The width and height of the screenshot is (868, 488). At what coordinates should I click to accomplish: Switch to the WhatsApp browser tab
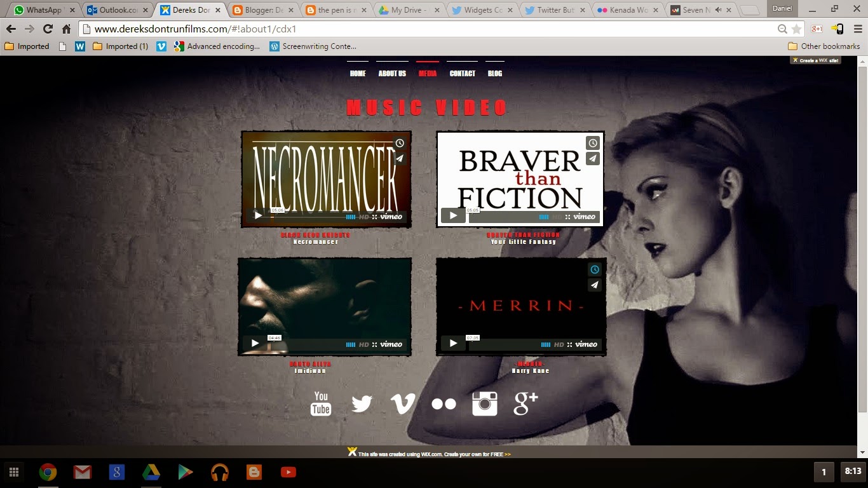(44, 10)
